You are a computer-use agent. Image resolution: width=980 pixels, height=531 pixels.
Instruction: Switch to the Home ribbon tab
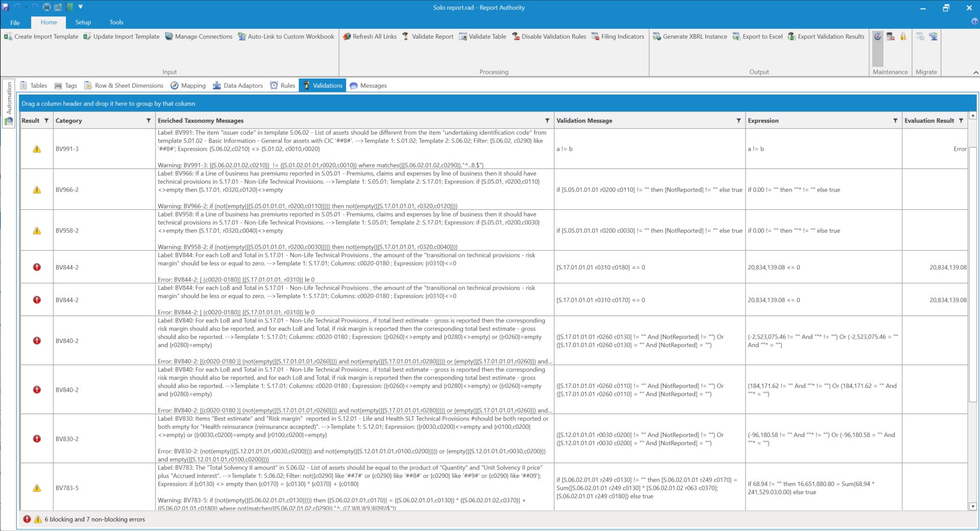(49, 22)
